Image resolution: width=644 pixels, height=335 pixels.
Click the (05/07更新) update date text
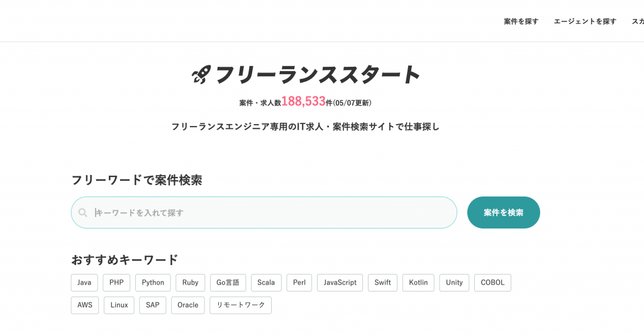point(352,103)
